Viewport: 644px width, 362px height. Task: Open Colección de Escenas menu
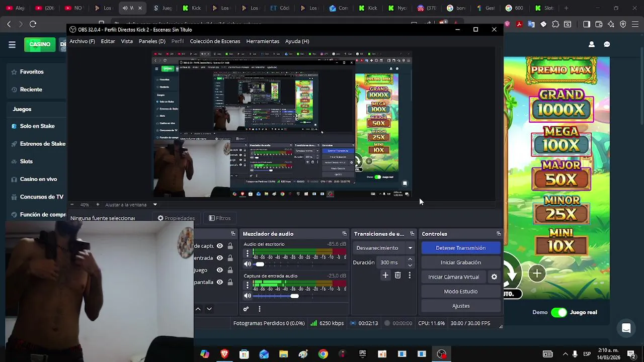click(215, 41)
